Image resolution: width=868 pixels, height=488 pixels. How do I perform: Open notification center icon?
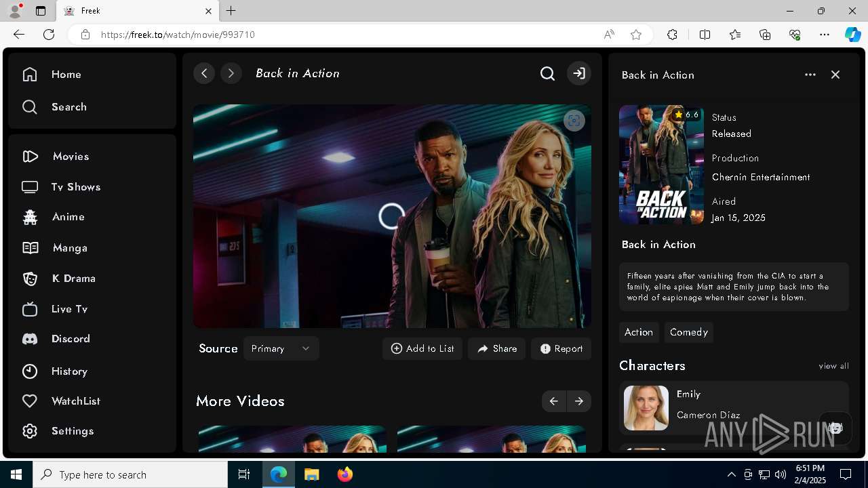846,474
